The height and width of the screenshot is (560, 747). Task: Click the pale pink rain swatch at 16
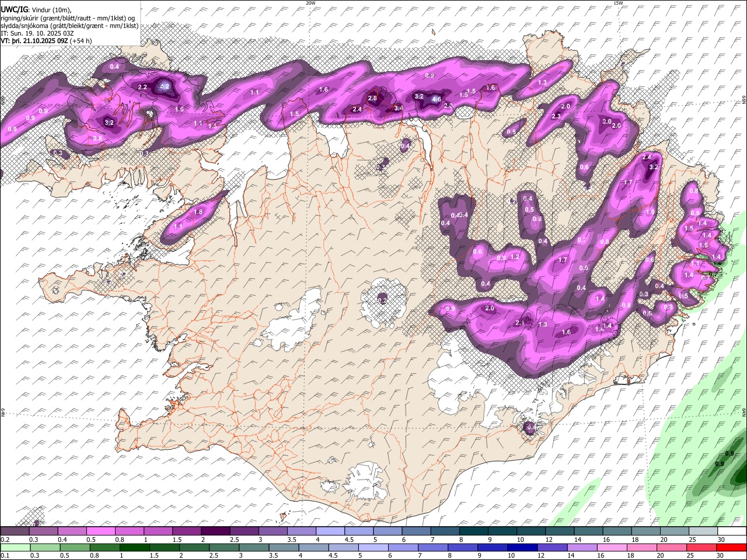pos(612,547)
